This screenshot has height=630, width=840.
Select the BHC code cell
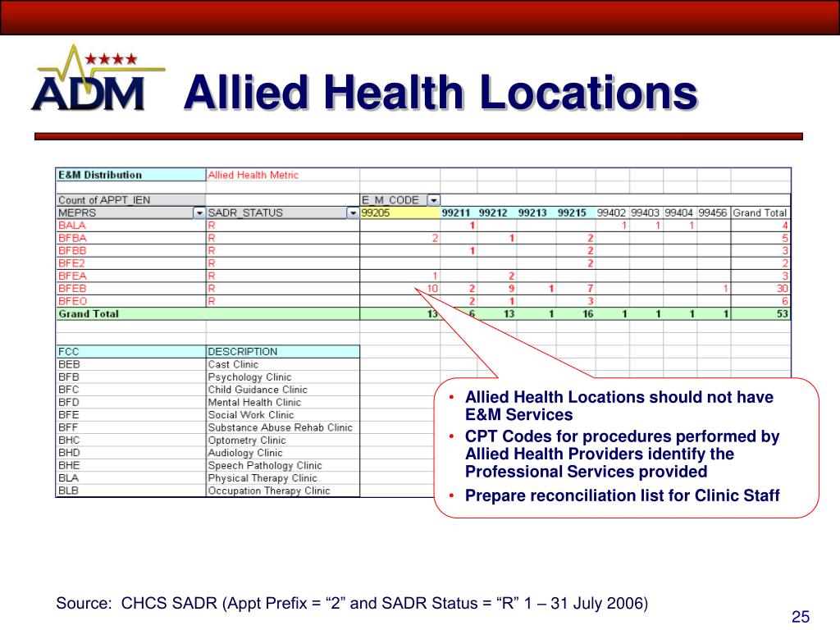point(130,440)
